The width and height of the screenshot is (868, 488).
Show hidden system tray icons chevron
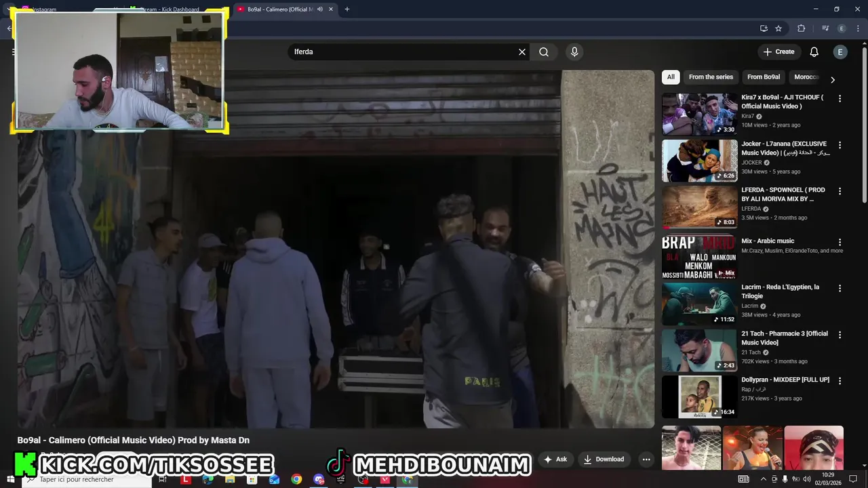pyautogui.click(x=764, y=479)
